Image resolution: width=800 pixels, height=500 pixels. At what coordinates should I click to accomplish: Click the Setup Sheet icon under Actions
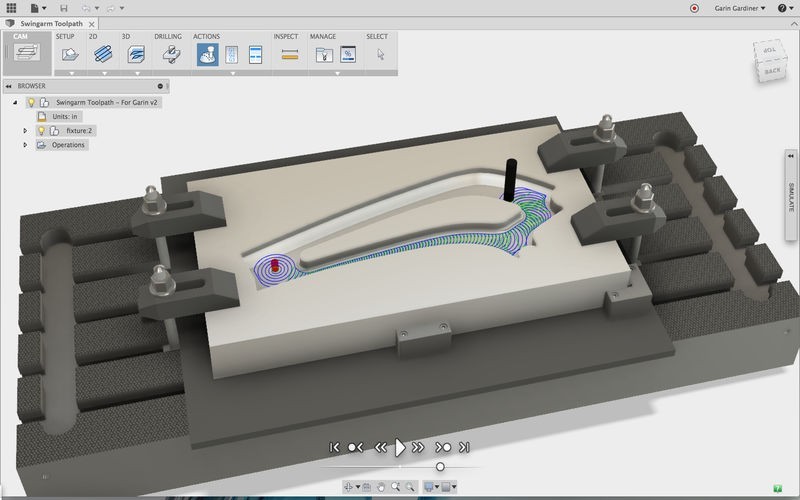click(255, 55)
